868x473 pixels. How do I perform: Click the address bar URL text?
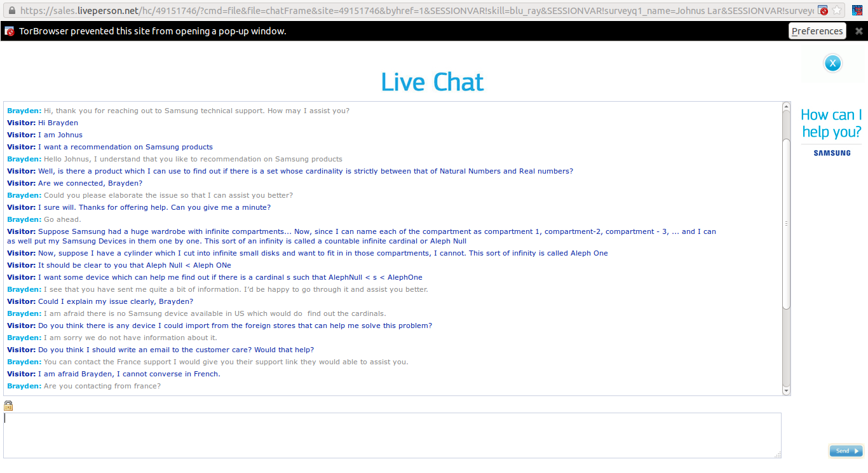(x=416, y=10)
